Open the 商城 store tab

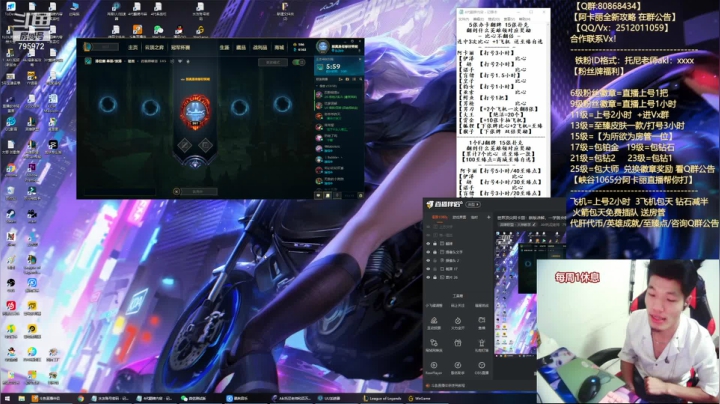[279, 47]
